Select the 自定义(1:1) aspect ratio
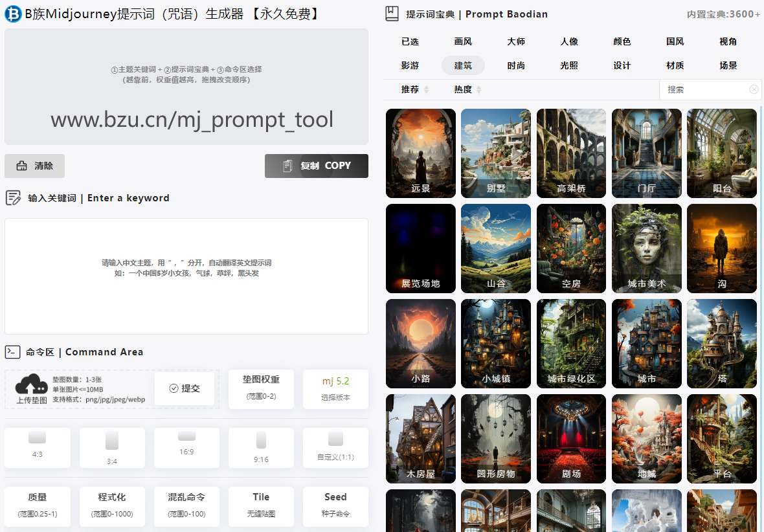764x532 pixels. (x=336, y=448)
